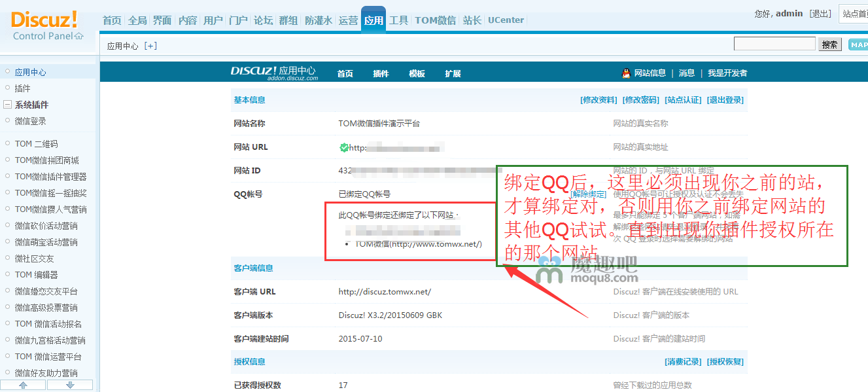Click the [退出] logout link
The width and height of the screenshot is (868, 392).
coord(820,14)
